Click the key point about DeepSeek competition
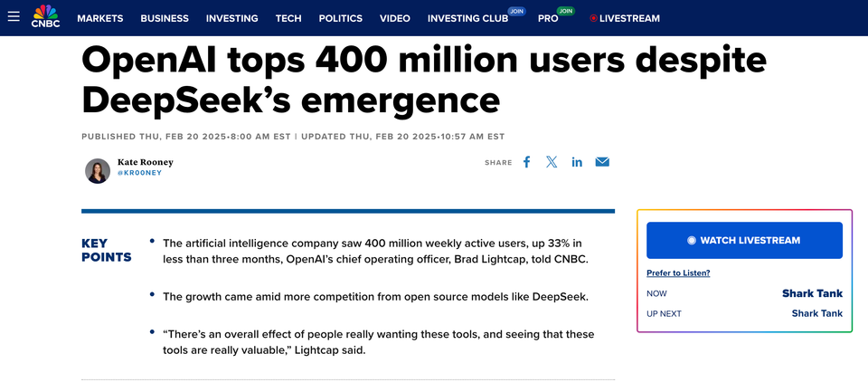The width and height of the screenshot is (868, 392). click(375, 296)
